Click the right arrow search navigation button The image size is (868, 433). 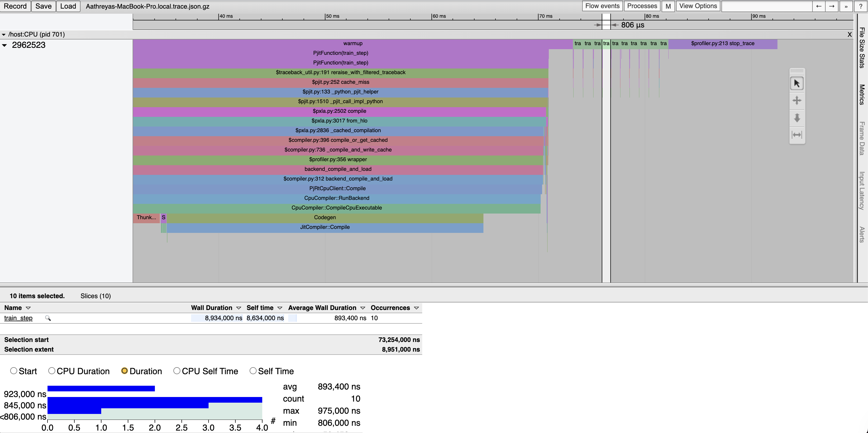[831, 6]
